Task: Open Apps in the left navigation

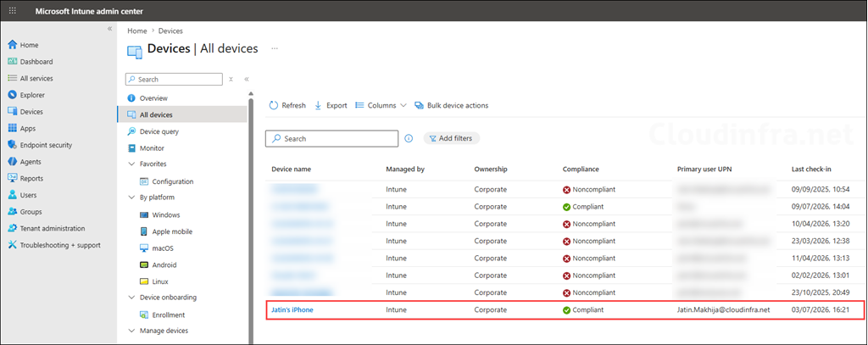Action: coord(28,128)
